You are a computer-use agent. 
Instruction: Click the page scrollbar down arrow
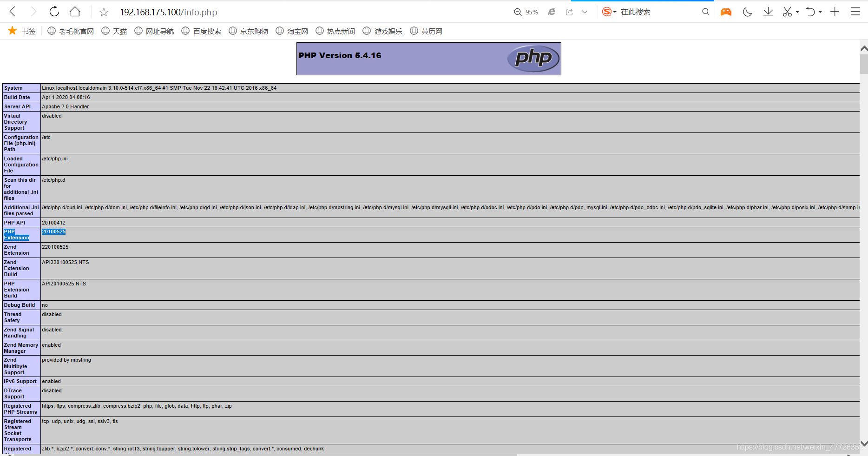(864, 443)
